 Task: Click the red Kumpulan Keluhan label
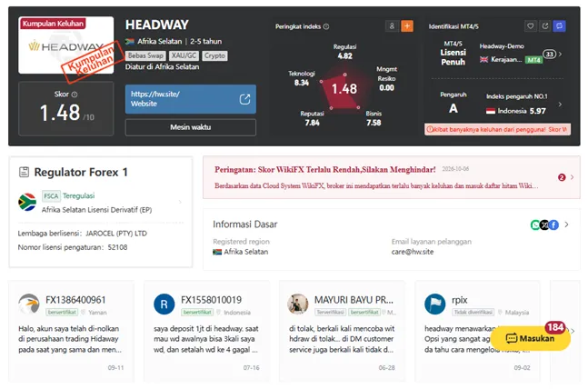[x=53, y=24]
